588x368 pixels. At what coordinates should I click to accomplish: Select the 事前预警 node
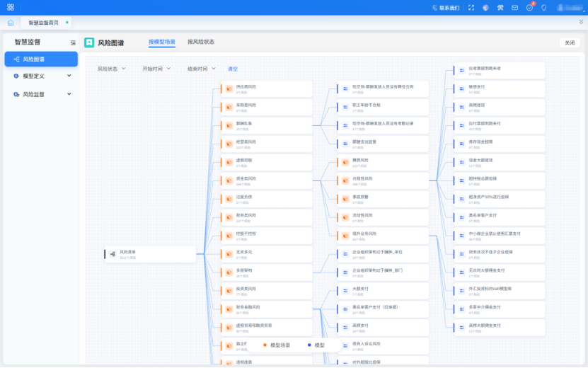[383, 199]
